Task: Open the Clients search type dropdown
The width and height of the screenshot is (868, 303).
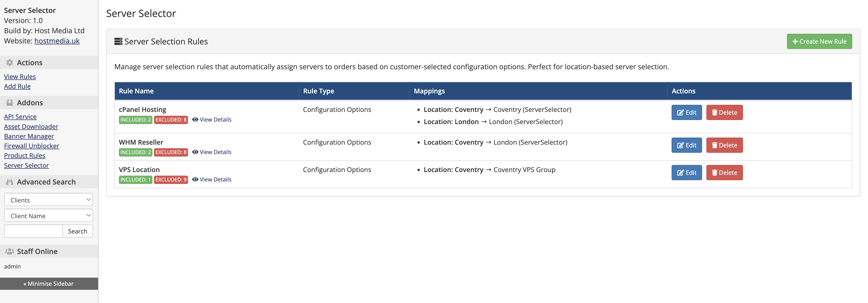Action: [49, 200]
